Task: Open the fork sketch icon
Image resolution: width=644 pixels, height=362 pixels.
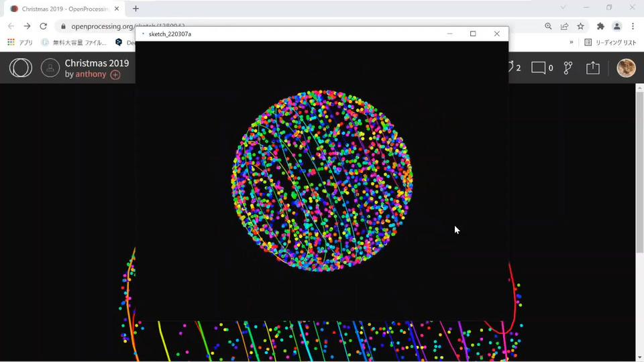Action: coord(568,68)
